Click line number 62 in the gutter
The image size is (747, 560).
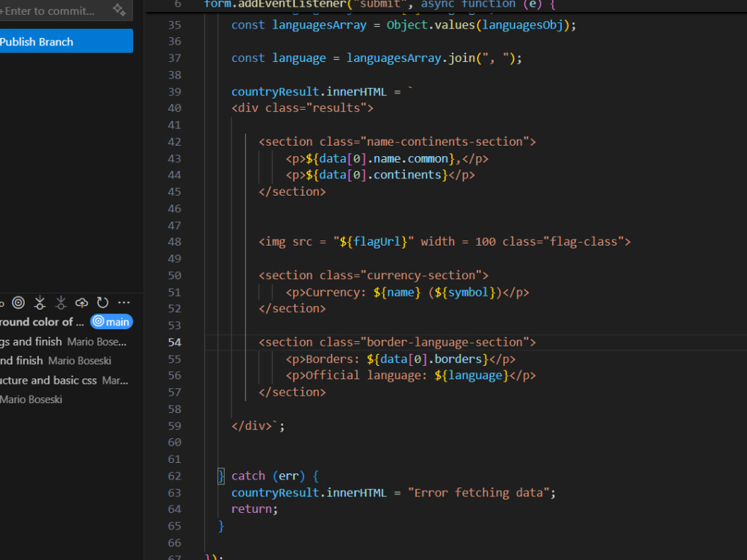174,476
